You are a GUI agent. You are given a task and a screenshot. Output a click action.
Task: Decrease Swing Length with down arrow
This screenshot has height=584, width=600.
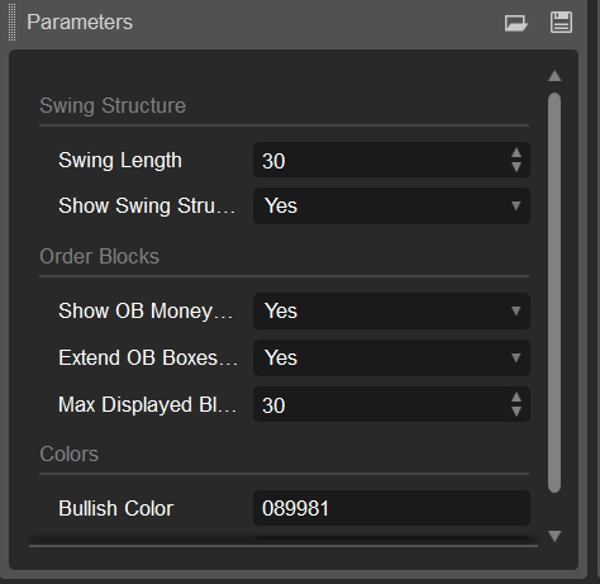click(516, 167)
